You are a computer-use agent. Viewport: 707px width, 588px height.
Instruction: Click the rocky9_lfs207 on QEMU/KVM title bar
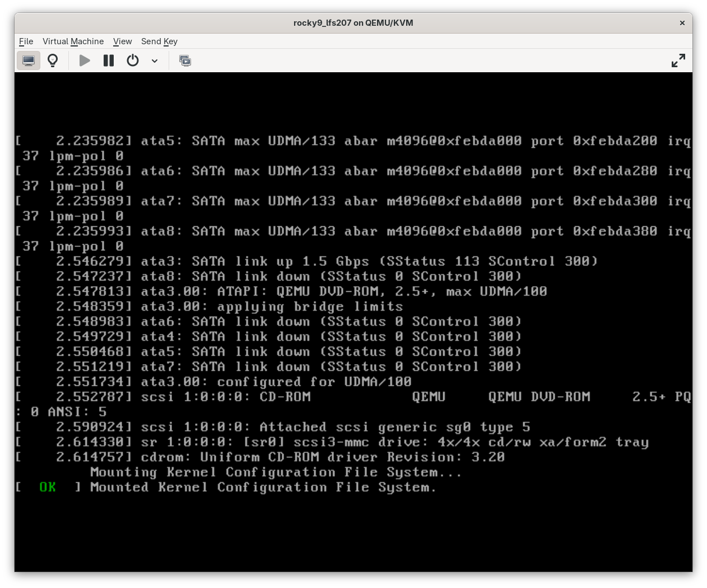pyautogui.click(x=353, y=23)
